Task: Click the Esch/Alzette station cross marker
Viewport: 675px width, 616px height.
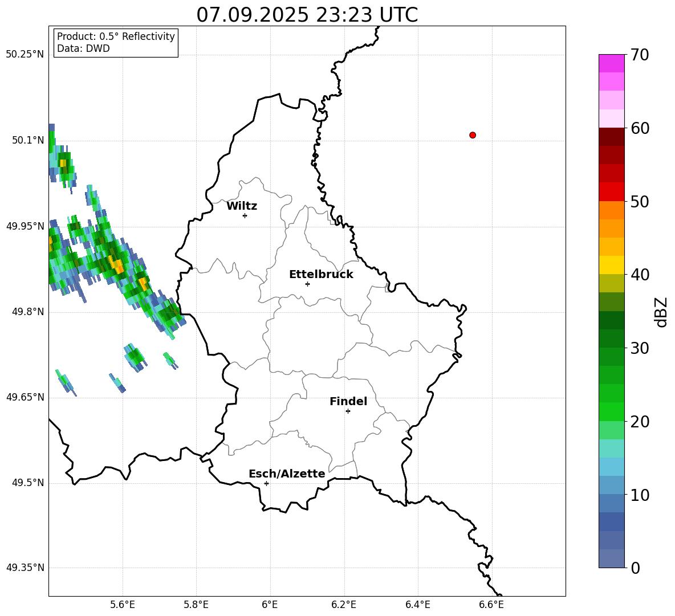Action: (266, 483)
